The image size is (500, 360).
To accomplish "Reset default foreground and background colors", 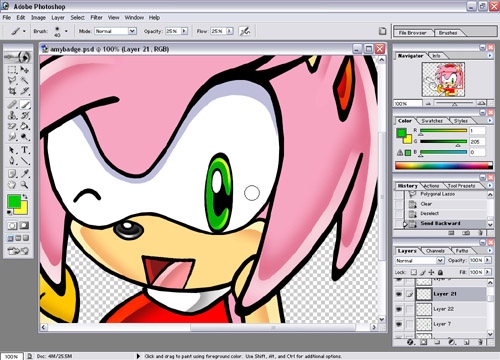I will pos(10,212).
